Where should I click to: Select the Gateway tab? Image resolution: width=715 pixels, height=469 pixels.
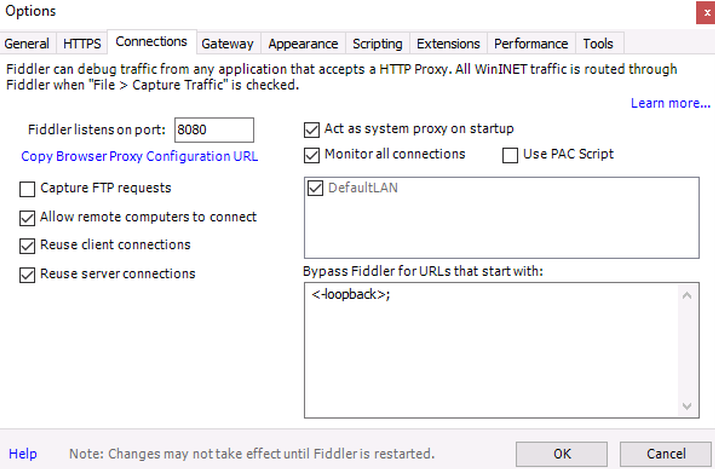[x=227, y=44]
